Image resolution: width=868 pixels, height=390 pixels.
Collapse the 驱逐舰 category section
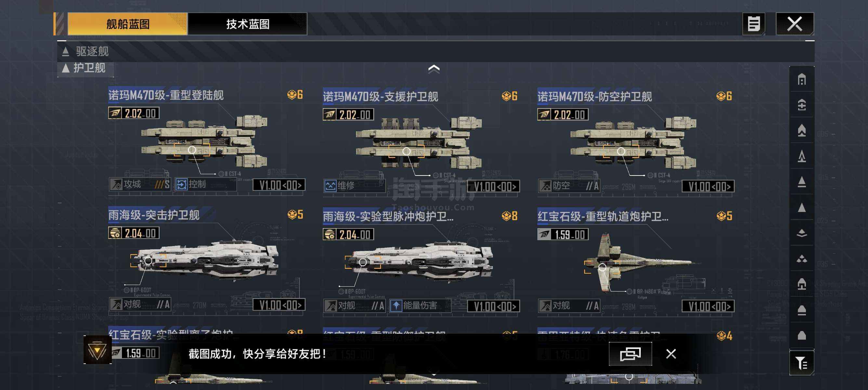click(85, 51)
